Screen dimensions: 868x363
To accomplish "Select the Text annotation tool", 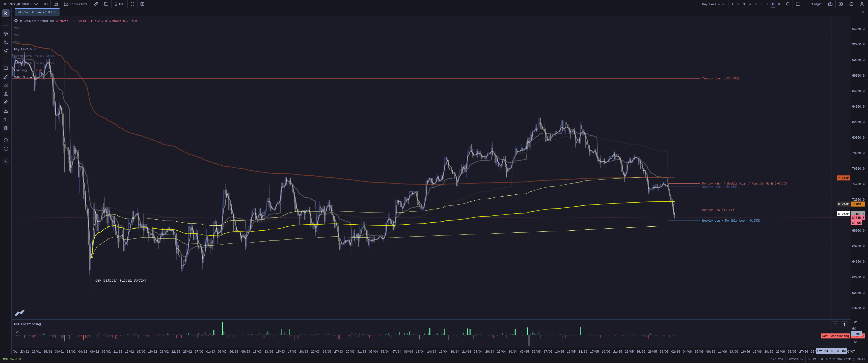I will pos(6,119).
